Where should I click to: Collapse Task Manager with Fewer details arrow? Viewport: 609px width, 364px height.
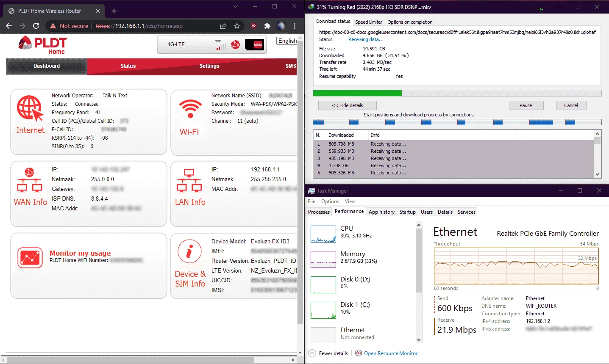pos(312,353)
